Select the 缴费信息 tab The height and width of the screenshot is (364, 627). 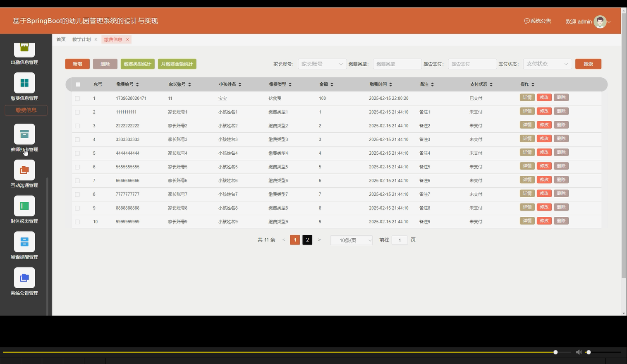click(113, 40)
